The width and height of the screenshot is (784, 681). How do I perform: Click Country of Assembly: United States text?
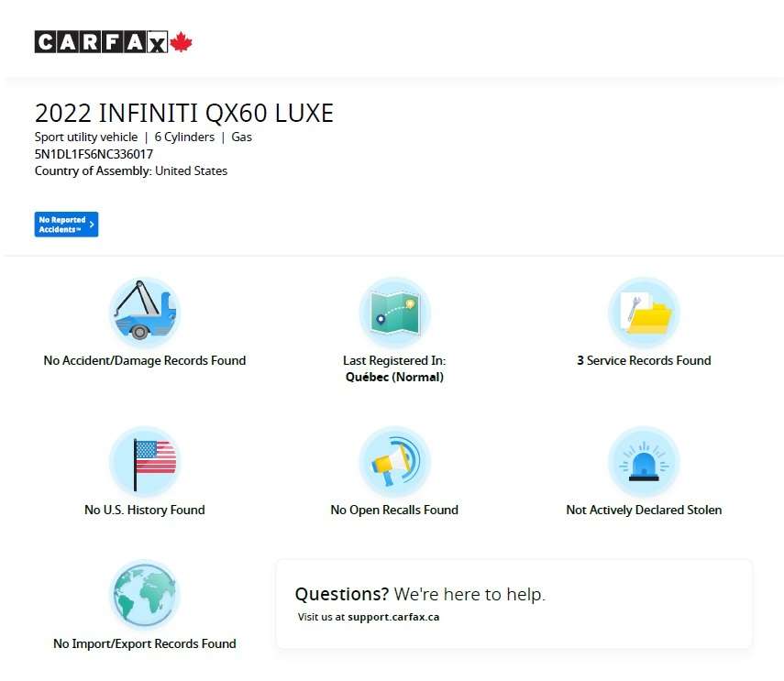[x=131, y=170]
